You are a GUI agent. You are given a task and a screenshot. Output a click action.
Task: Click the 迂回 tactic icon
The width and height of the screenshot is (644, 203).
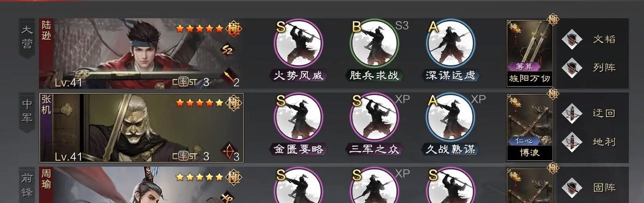click(x=572, y=113)
